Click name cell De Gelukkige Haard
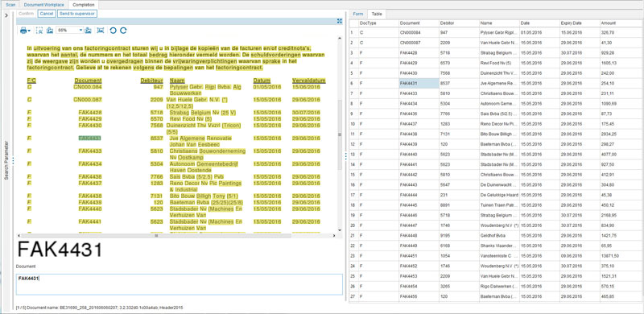 pos(499,195)
